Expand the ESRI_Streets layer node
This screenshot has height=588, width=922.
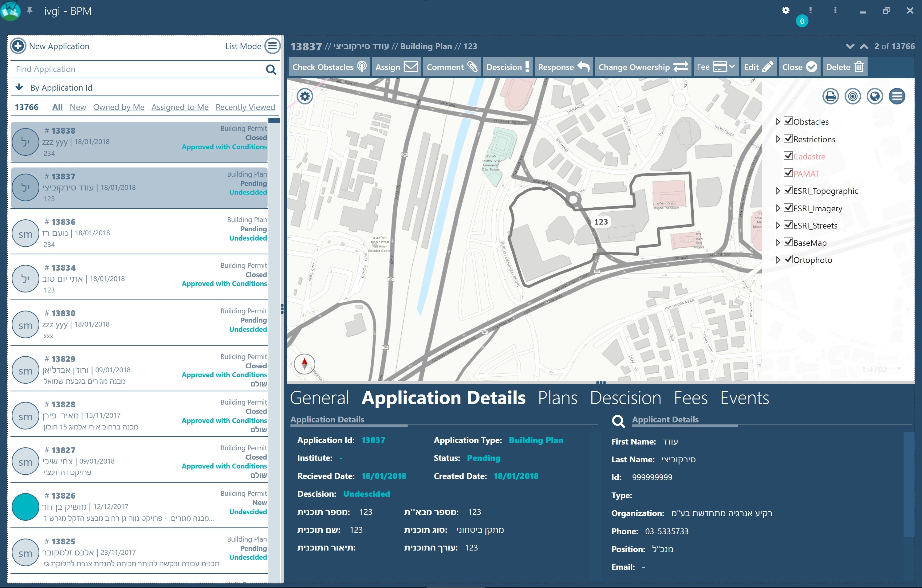pos(778,225)
